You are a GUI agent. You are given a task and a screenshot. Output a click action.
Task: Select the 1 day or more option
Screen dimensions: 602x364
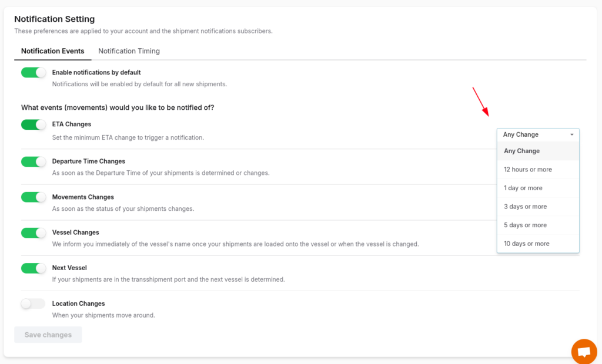pyautogui.click(x=522, y=188)
